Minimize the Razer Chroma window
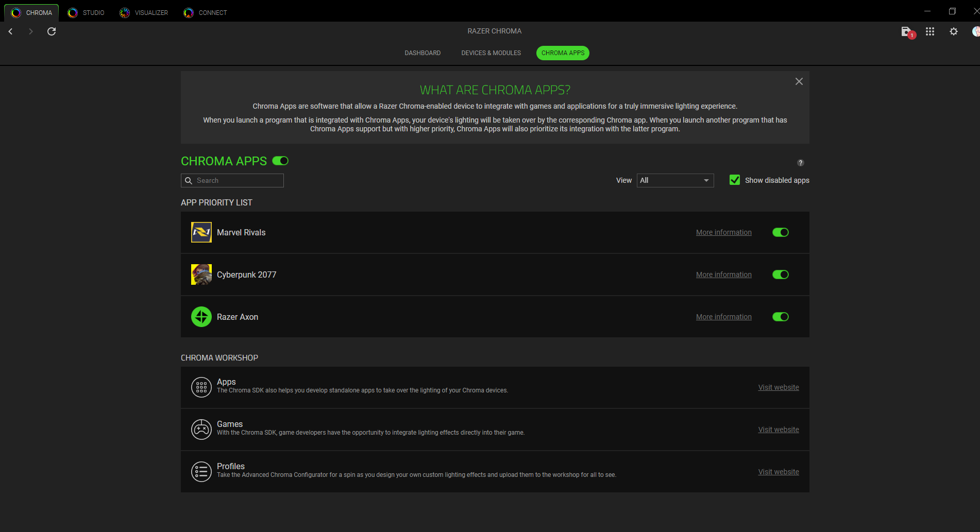Image resolution: width=980 pixels, height=532 pixels. [x=927, y=11]
